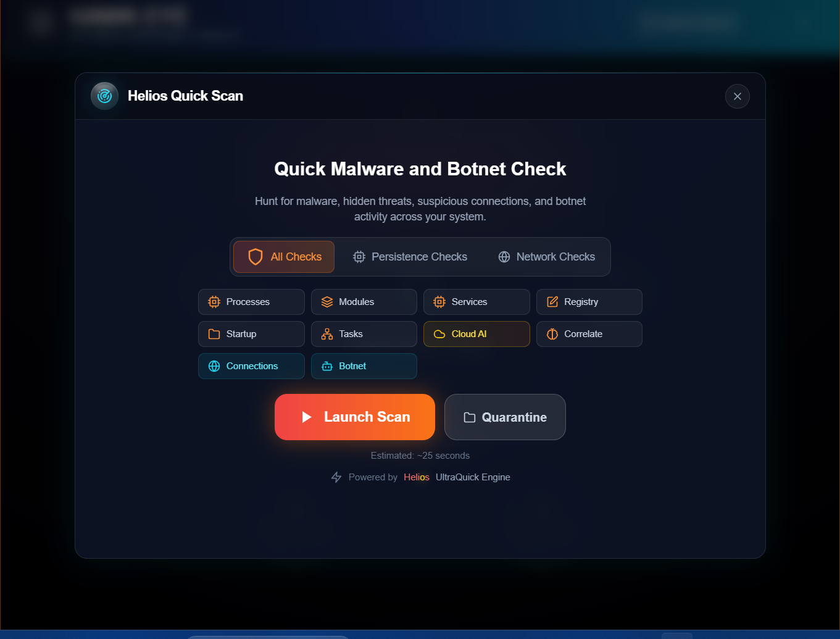Click the Tasks network tree icon
Viewport: 840px width, 639px height.
pos(327,334)
